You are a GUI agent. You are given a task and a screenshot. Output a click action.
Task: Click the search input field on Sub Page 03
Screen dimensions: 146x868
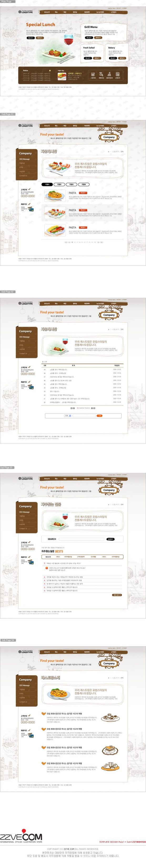coord(81,539)
